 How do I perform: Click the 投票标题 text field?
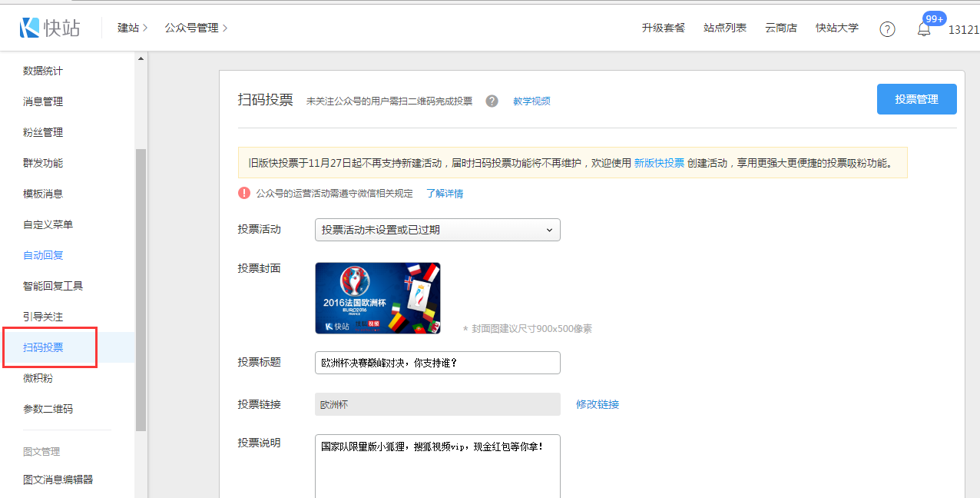[x=437, y=363]
